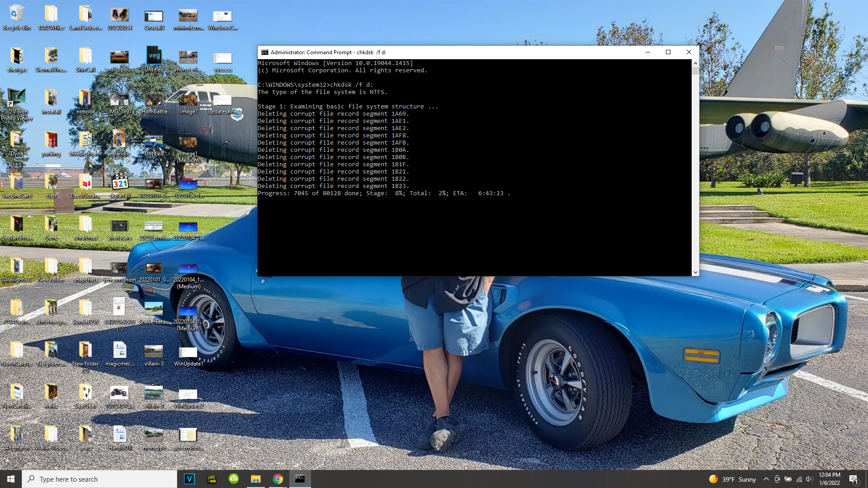
Task: Open the volume icon in system tray
Action: [x=809, y=479]
